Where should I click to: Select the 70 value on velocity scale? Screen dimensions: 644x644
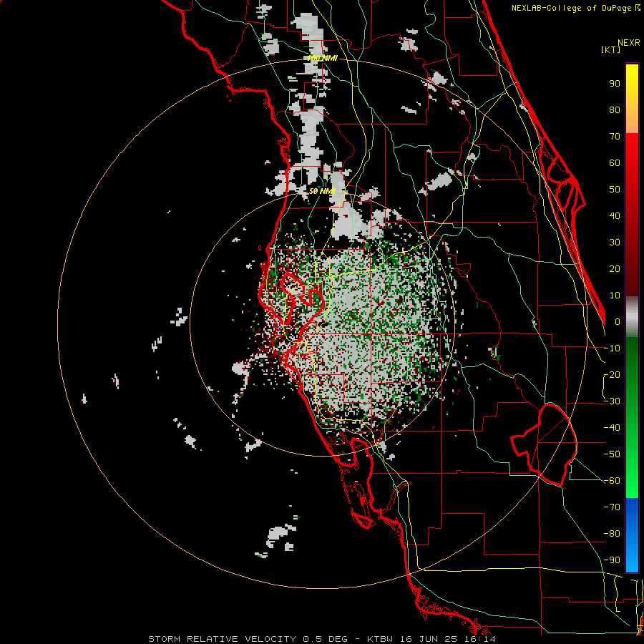[x=615, y=137]
